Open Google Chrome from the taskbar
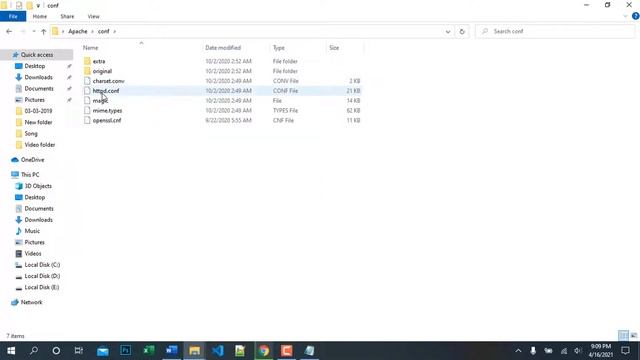640x360 pixels. tap(264, 351)
